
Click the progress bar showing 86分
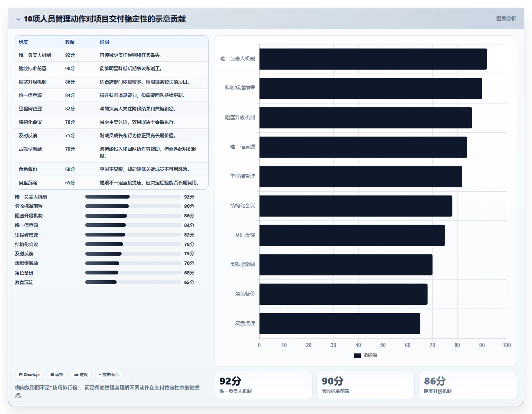133,216
